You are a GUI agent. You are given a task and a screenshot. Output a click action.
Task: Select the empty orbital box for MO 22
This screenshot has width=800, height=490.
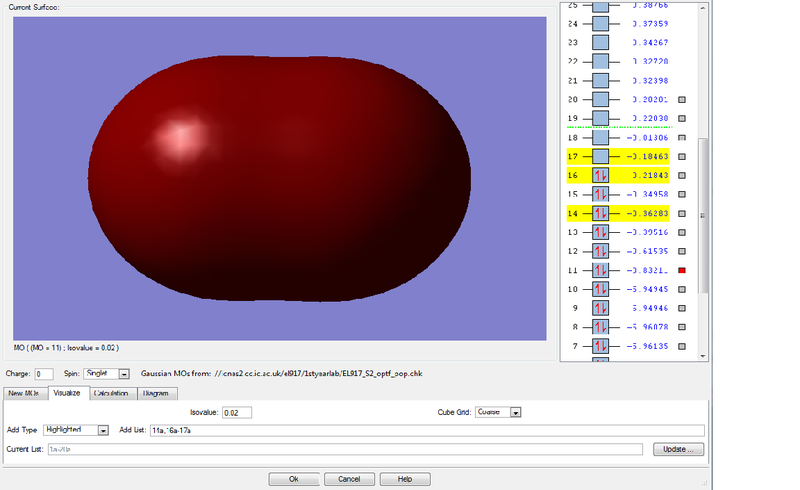click(601, 61)
